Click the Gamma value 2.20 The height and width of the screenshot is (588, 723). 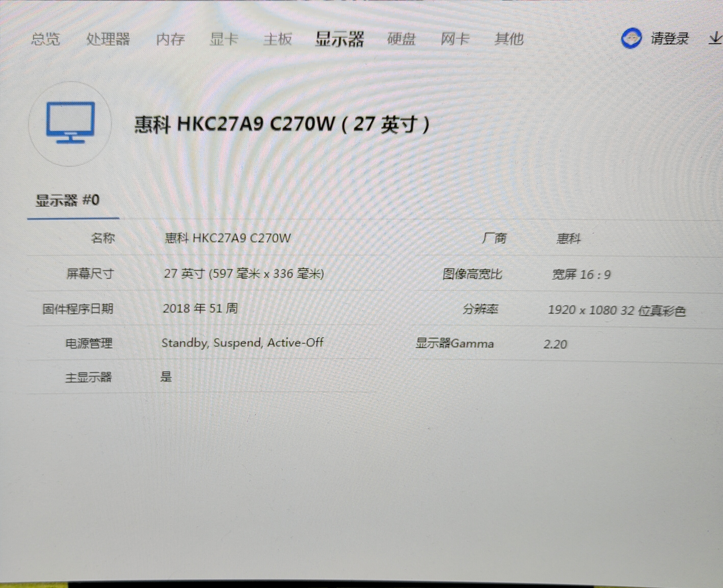tap(555, 344)
